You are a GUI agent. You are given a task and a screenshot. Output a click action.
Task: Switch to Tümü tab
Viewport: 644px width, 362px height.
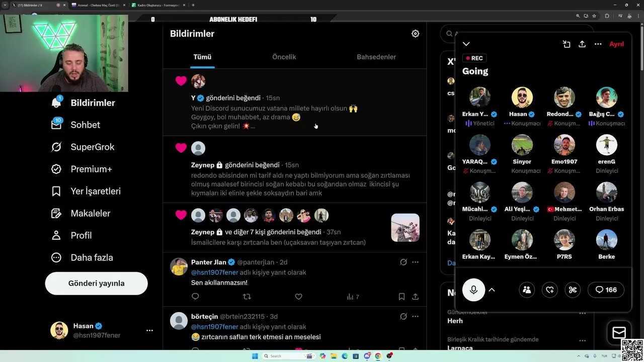202,57
